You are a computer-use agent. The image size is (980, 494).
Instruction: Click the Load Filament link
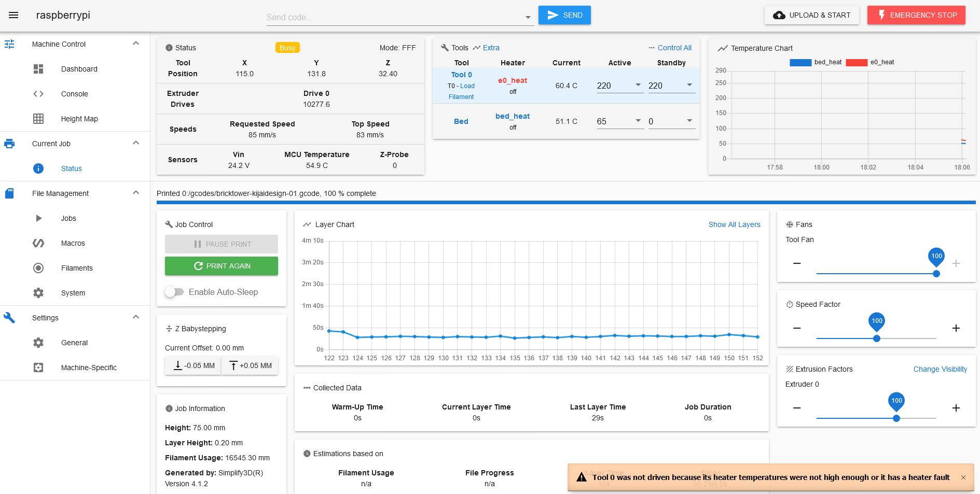[x=462, y=91]
